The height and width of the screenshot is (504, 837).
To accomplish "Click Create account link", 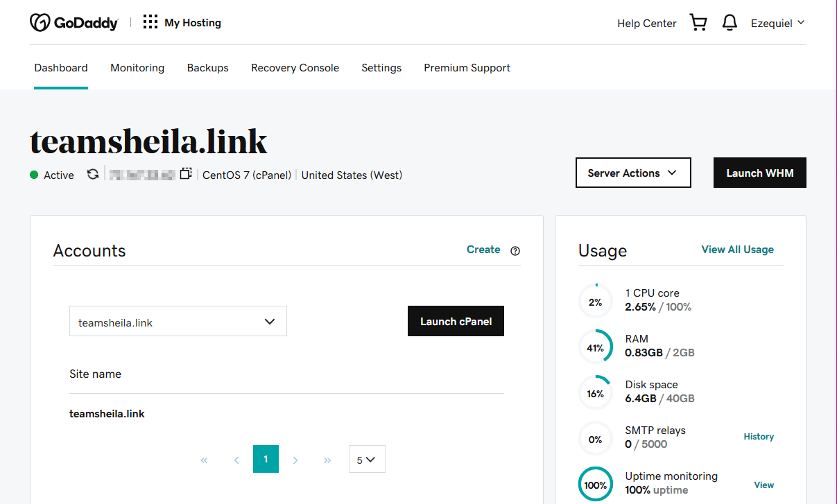I will tap(483, 250).
